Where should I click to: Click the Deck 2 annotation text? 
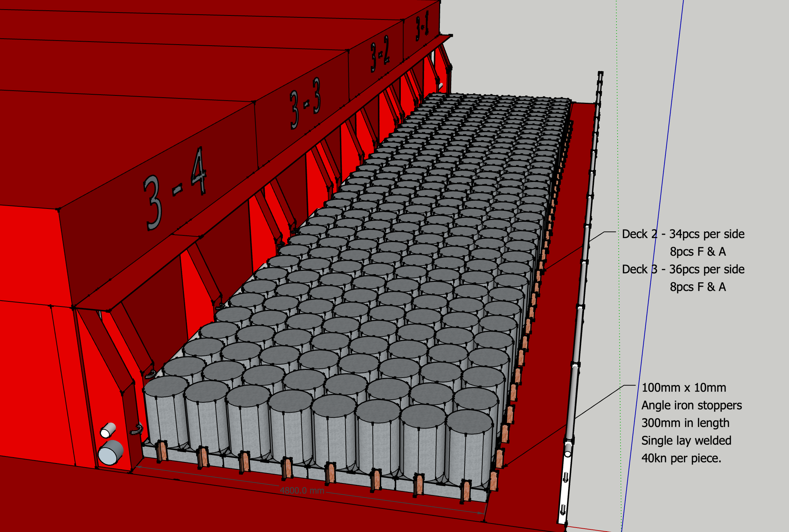click(682, 234)
